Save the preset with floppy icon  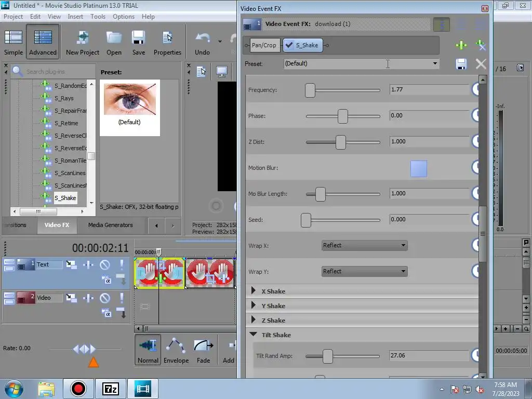tap(461, 64)
